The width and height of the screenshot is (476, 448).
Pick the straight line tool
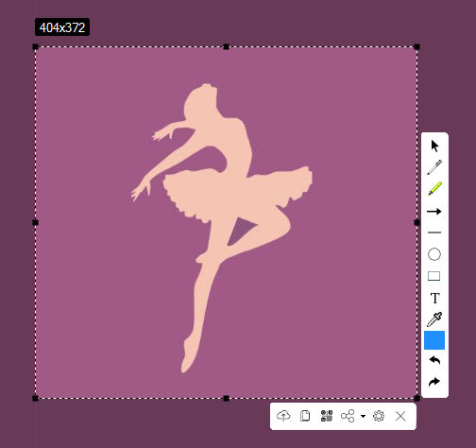pyautogui.click(x=434, y=233)
